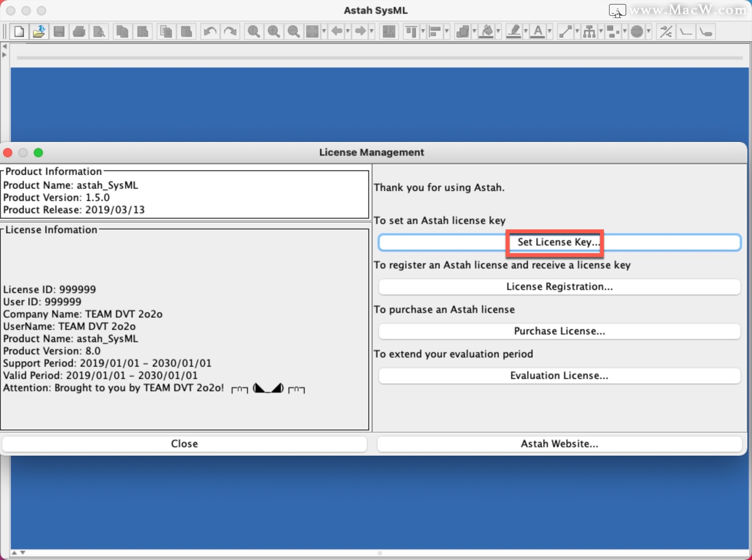This screenshot has width=752, height=560.
Task: Open a file with the open-folder icon
Action: [39, 31]
